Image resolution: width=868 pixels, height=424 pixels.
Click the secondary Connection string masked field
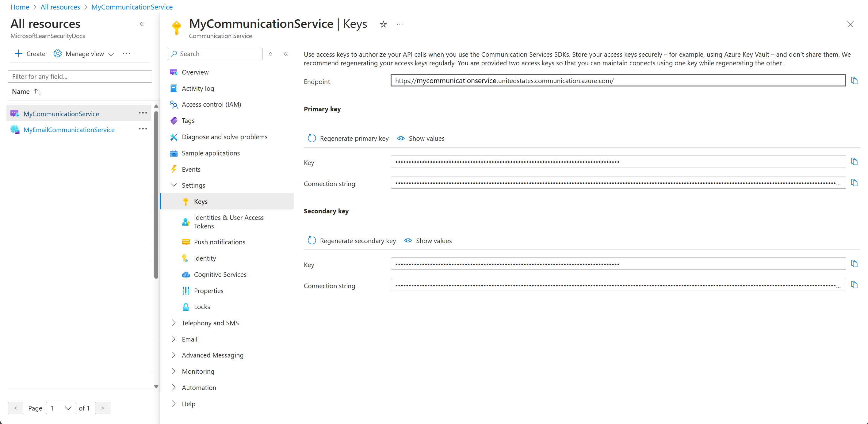618,285
